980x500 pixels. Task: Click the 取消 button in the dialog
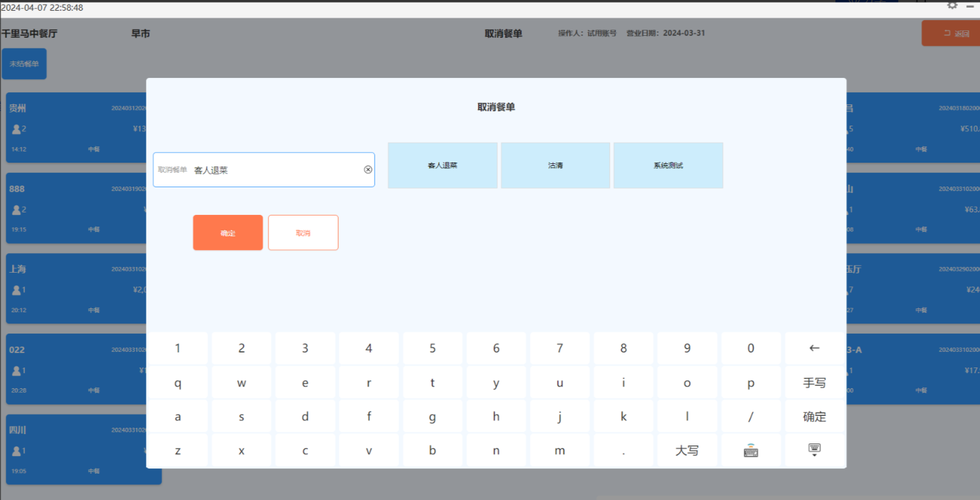point(303,233)
